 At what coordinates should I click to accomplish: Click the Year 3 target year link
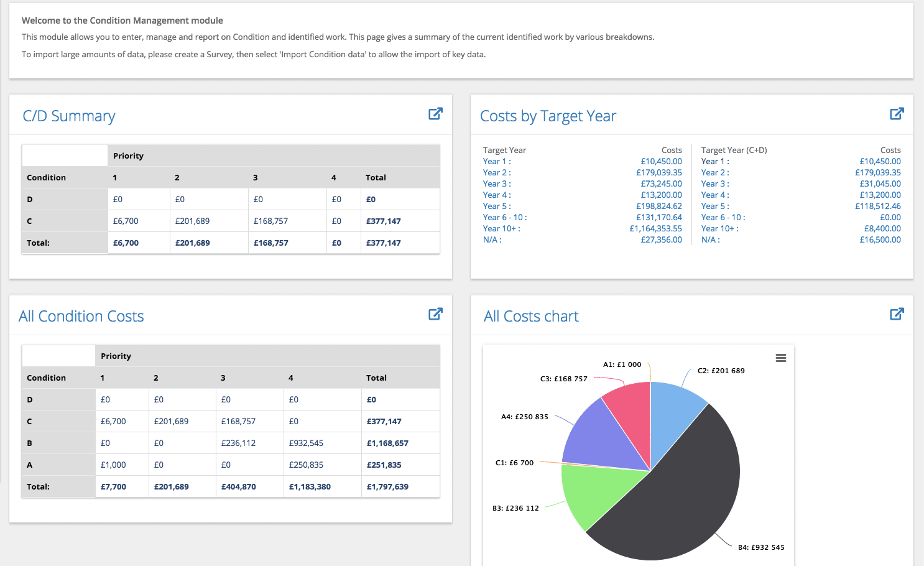click(496, 183)
